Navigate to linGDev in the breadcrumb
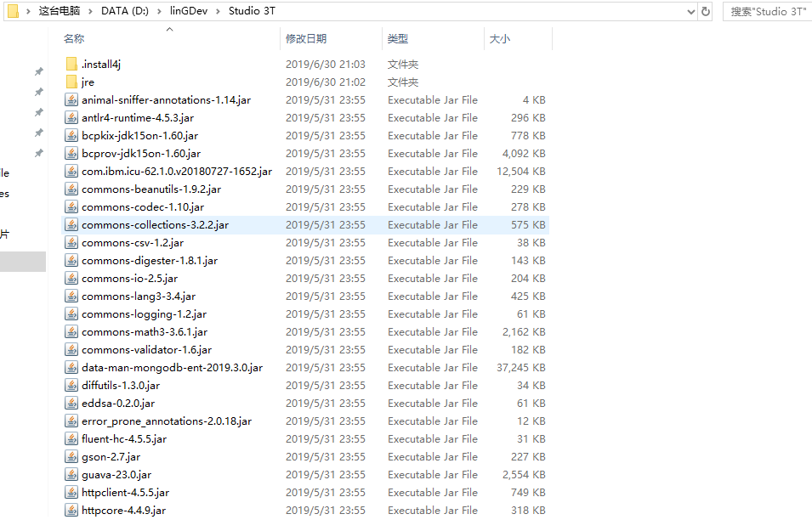 click(x=189, y=11)
